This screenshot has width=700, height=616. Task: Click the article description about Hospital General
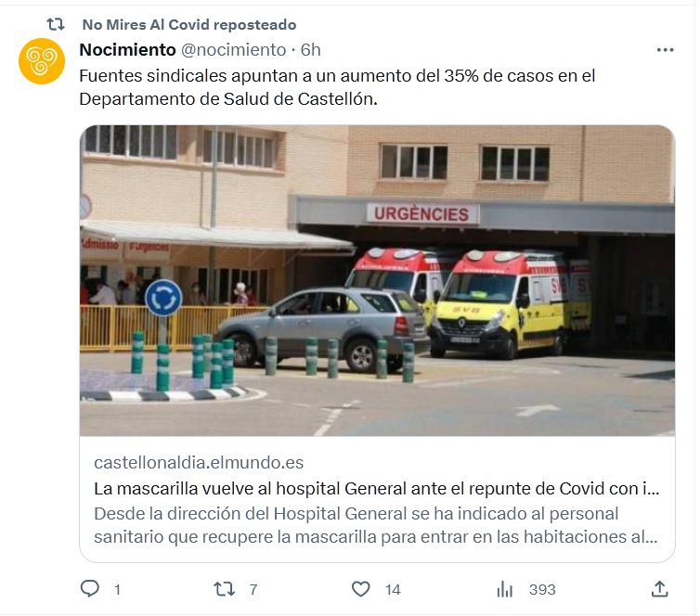376,525
